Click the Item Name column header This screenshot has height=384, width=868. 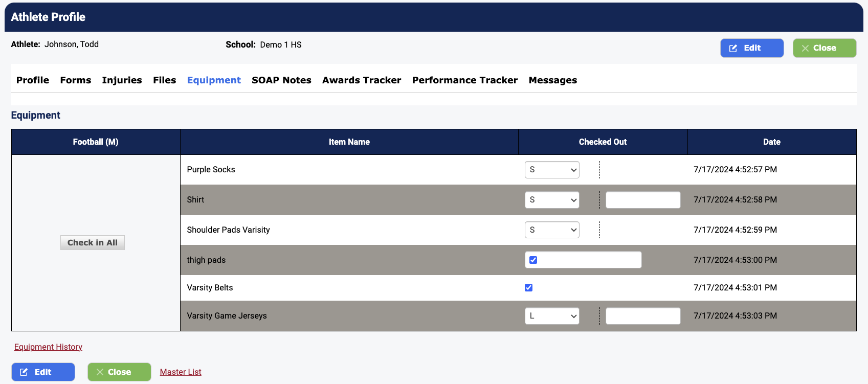pyautogui.click(x=349, y=142)
